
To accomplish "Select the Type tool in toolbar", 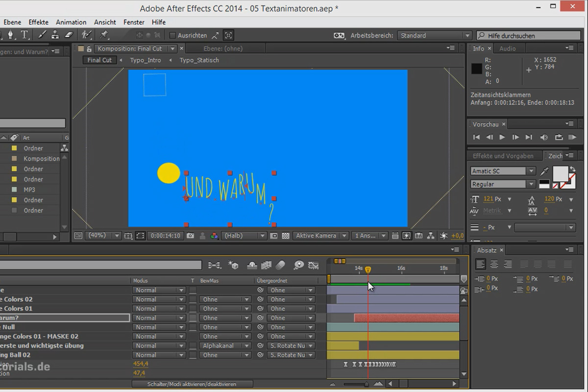I will (24, 35).
